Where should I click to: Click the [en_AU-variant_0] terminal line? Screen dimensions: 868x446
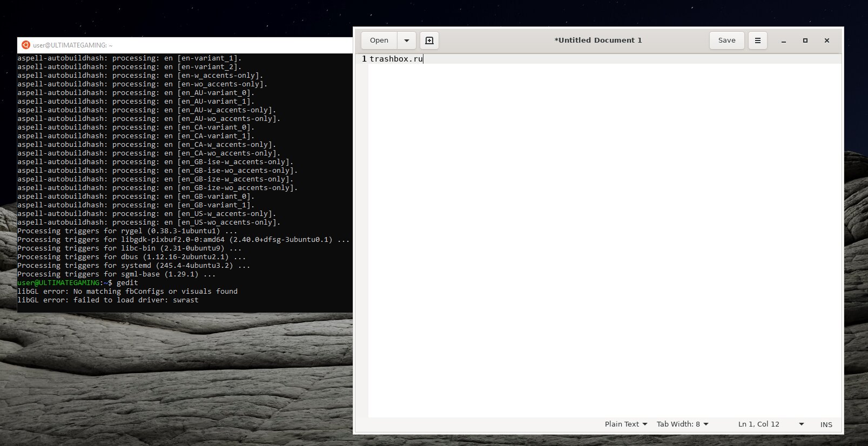click(x=136, y=93)
